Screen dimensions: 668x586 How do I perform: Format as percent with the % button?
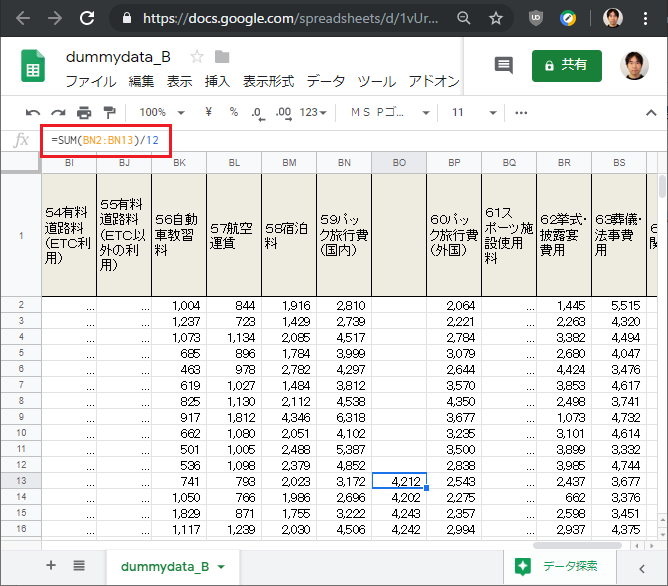click(233, 112)
